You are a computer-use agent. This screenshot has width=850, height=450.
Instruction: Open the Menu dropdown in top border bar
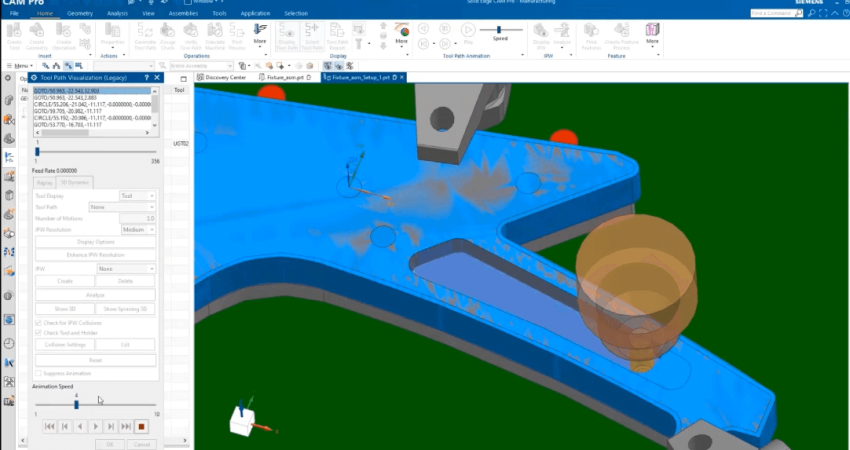20,66
